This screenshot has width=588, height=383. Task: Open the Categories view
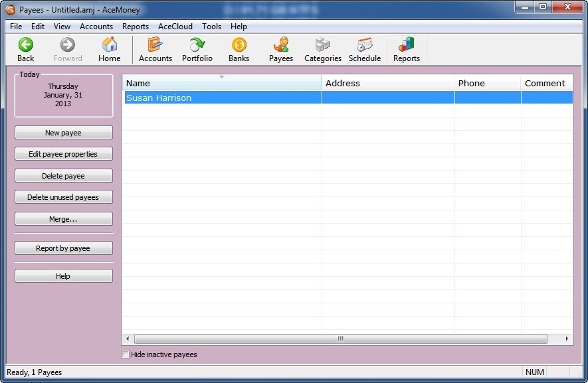coord(322,48)
